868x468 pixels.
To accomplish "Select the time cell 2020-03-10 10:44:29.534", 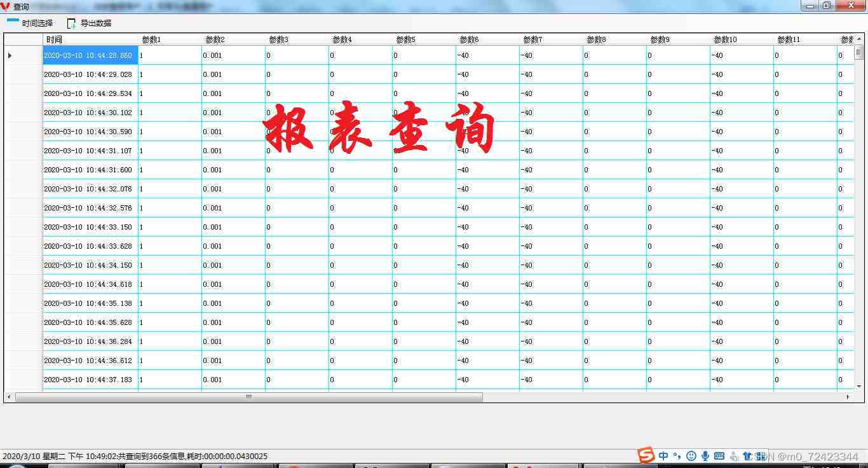I will coord(90,93).
